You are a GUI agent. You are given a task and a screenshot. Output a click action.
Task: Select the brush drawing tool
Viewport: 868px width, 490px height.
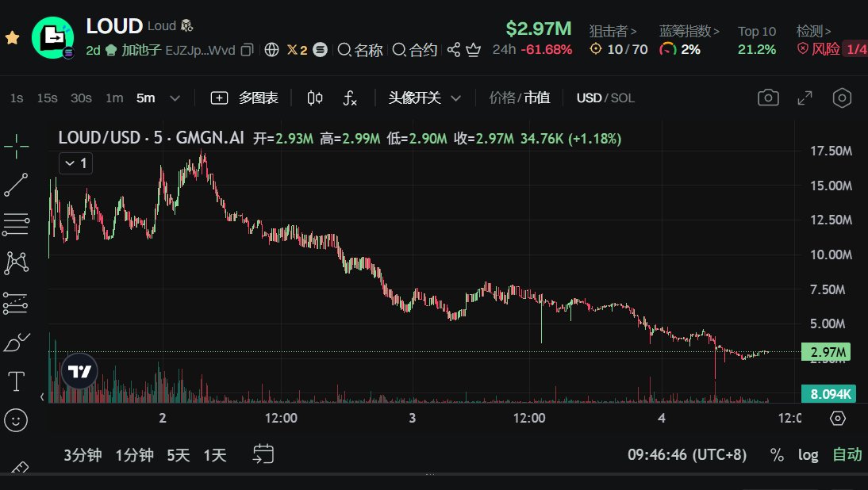coord(16,343)
